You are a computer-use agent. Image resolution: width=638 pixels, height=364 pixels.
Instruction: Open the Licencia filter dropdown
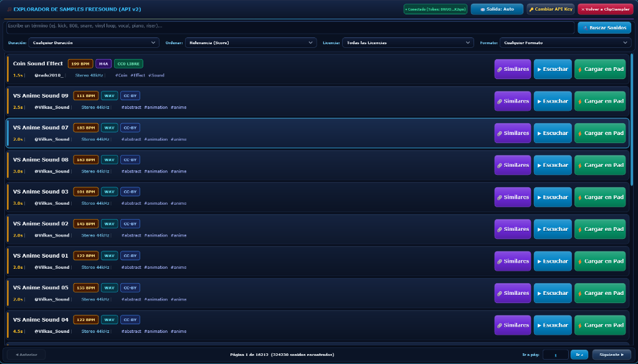point(407,43)
